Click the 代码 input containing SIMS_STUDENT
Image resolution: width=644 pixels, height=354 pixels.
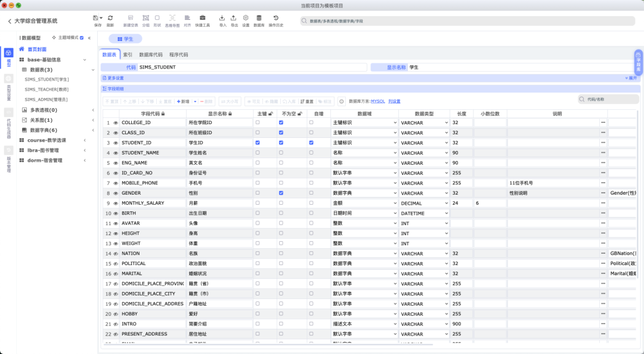coord(252,67)
